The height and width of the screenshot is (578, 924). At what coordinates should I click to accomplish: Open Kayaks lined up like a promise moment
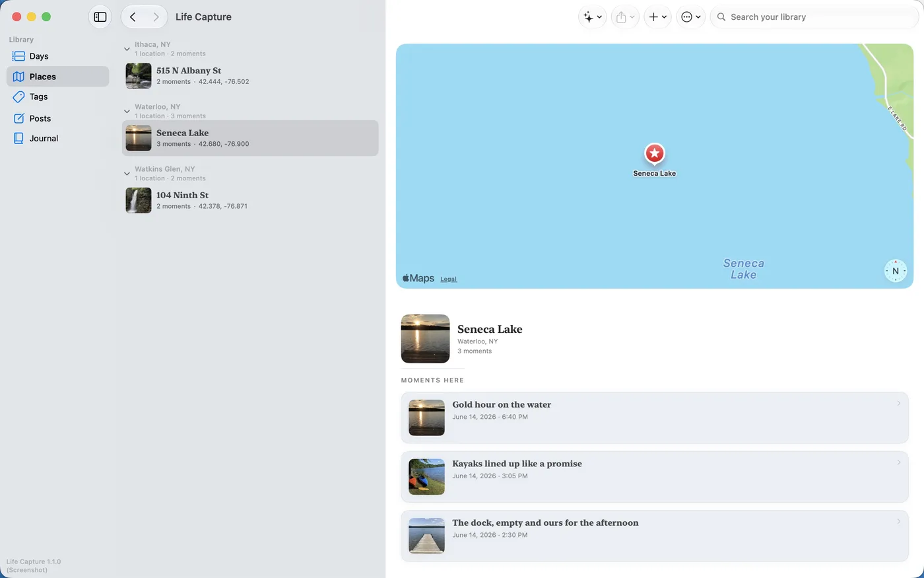(x=655, y=477)
